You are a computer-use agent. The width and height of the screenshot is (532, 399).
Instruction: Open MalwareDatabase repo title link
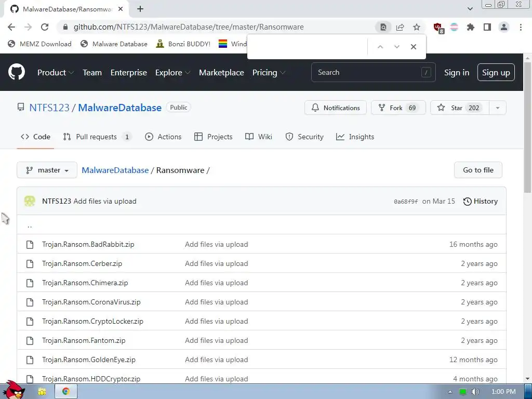120,108
